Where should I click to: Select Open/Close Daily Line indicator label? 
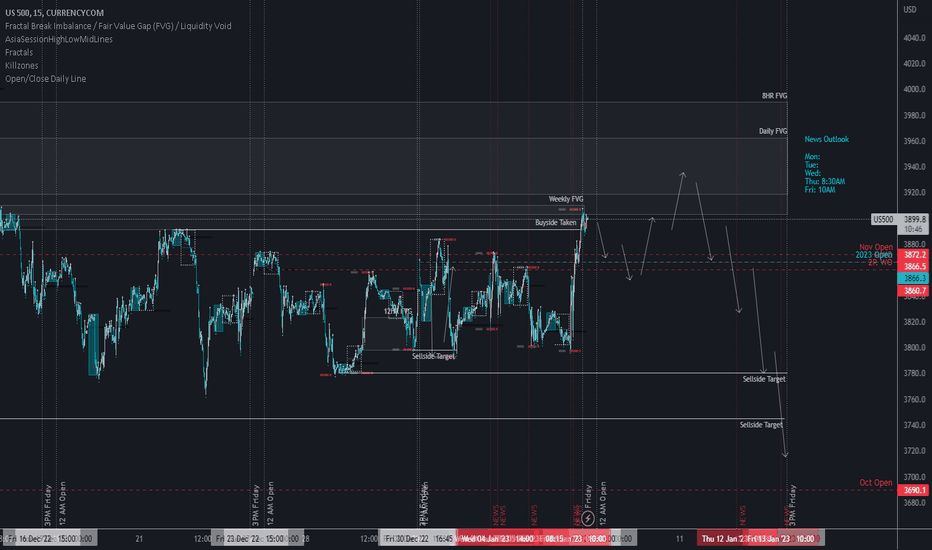point(46,78)
